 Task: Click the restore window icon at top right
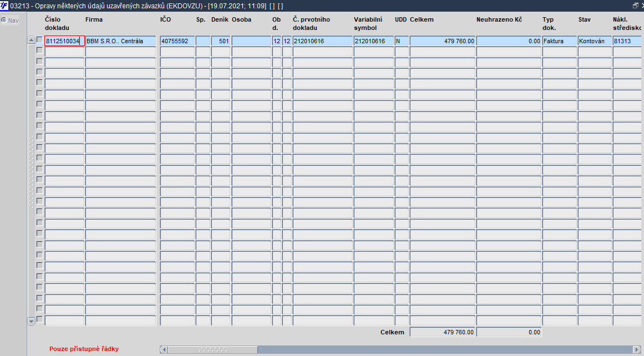[x=635, y=6]
